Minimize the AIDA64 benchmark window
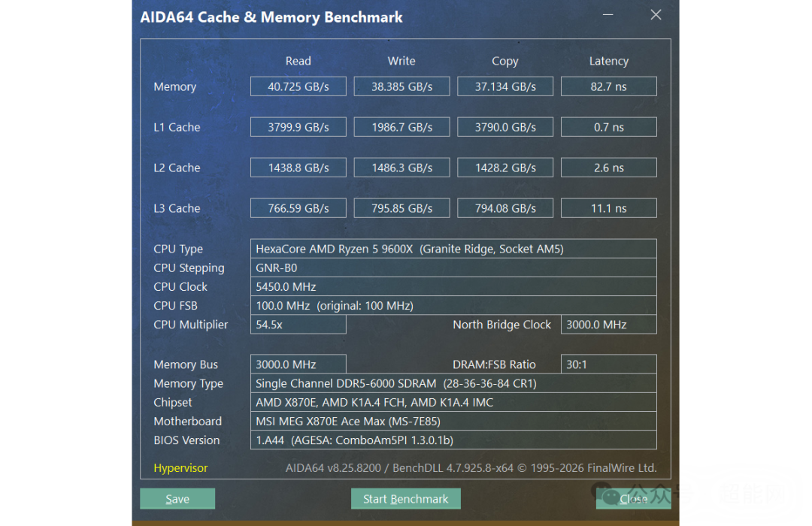 tap(608, 15)
